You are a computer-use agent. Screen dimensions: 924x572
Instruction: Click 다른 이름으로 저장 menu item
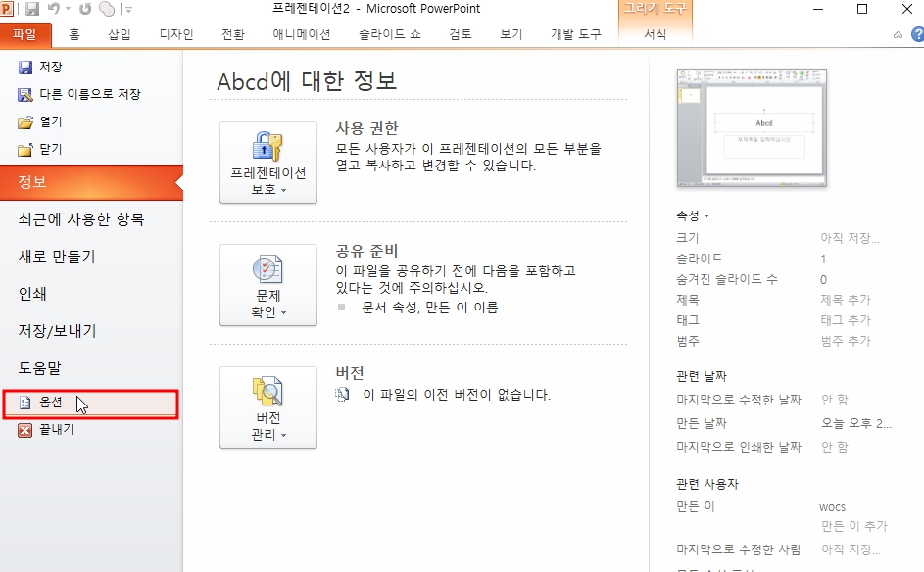79,94
